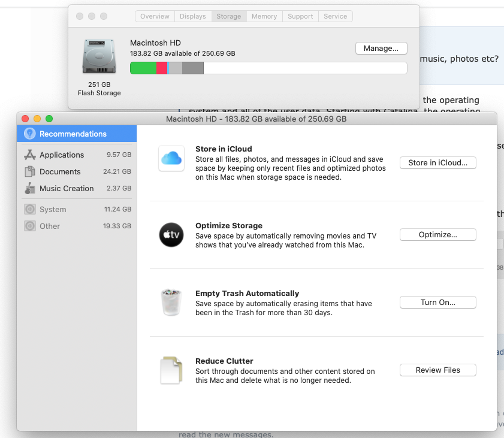Screen dimensions: 504x438
Task: Click the Macintosh HD drive name
Action: 155,43
